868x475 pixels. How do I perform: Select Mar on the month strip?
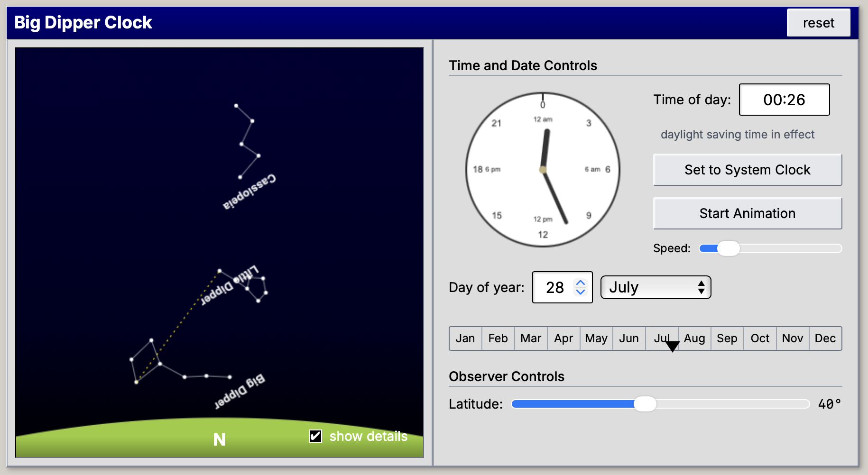click(531, 338)
